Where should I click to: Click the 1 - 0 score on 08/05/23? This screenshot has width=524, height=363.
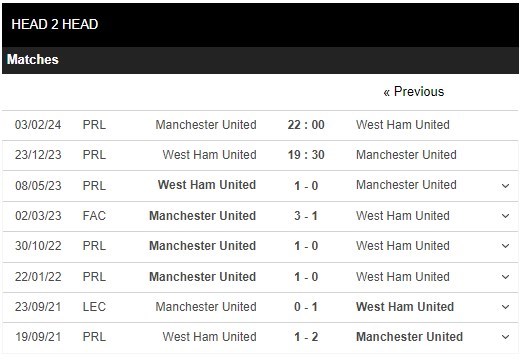[x=306, y=186]
